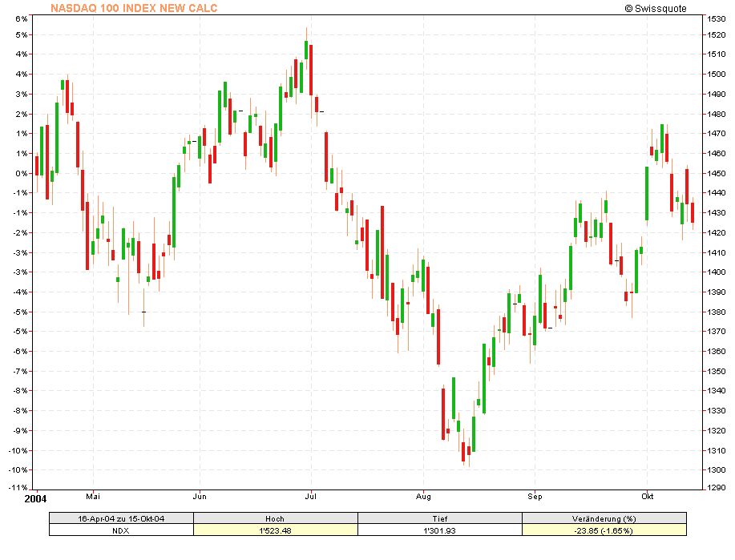Select the change value -23.85 (-1.65%)
735x560 pixels.
(x=605, y=530)
